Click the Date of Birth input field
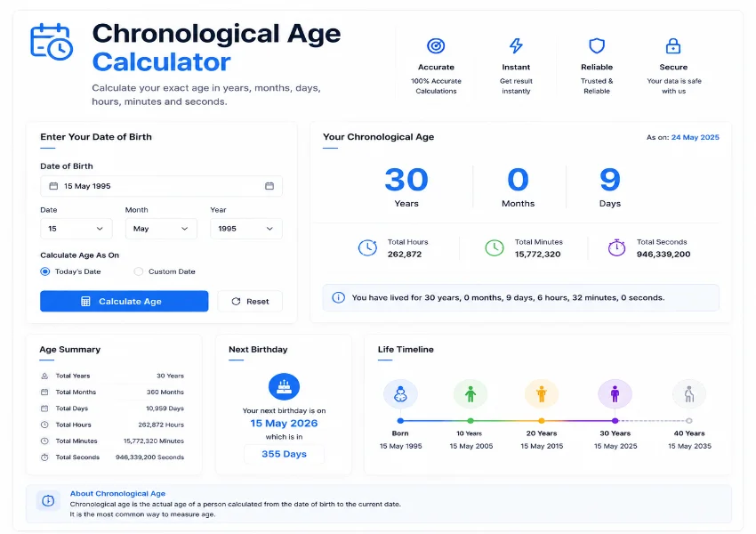 coord(161,186)
